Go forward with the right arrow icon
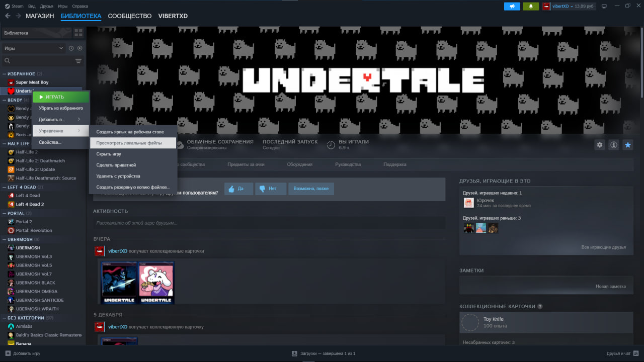The image size is (644, 362). point(18,16)
